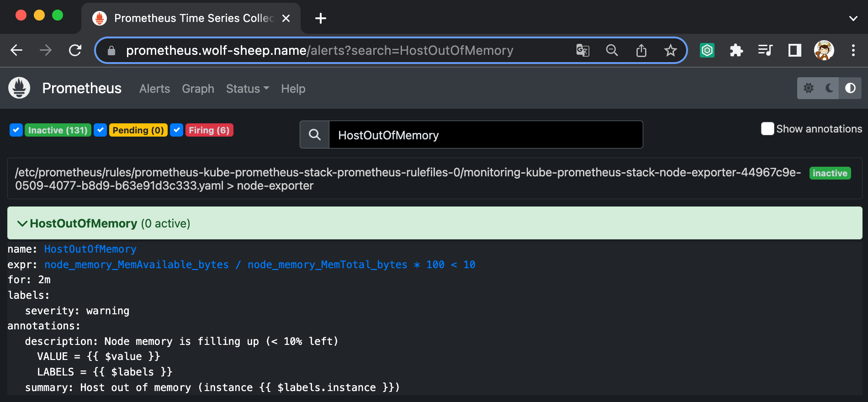This screenshot has height=402, width=868.
Task: Click the green inactive status badge
Action: click(x=830, y=173)
